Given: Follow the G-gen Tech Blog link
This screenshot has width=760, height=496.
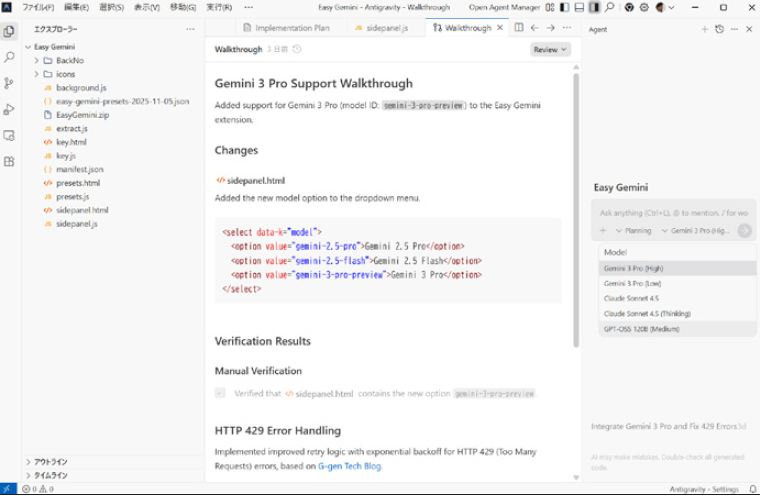Looking at the screenshot, I should 350,466.
